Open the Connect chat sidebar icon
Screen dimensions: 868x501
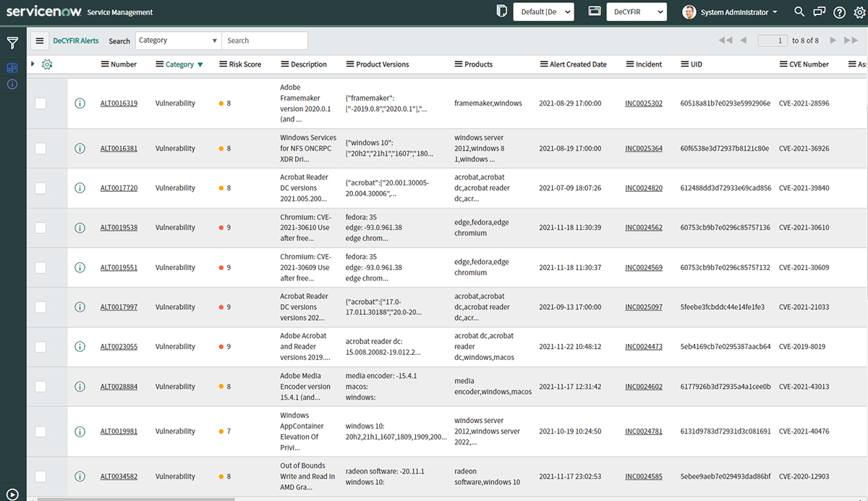coord(818,12)
